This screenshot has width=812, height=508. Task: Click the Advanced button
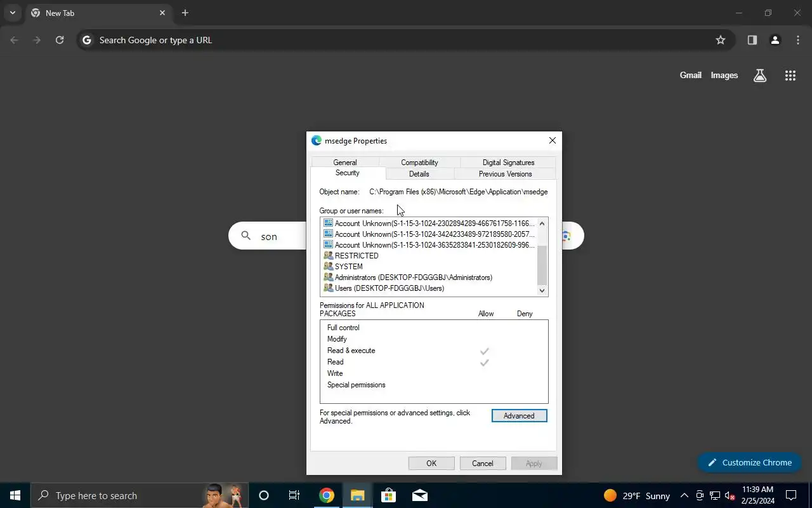(519, 416)
